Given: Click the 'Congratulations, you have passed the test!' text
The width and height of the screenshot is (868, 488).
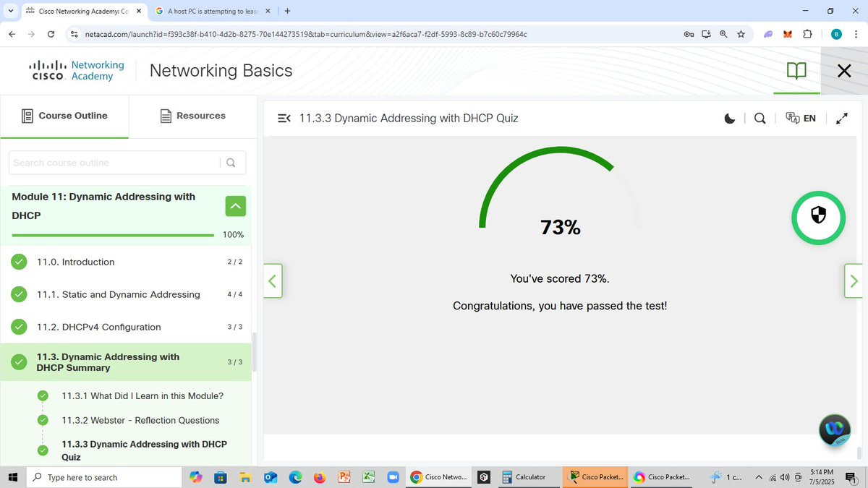Looking at the screenshot, I should (x=560, y=306).
